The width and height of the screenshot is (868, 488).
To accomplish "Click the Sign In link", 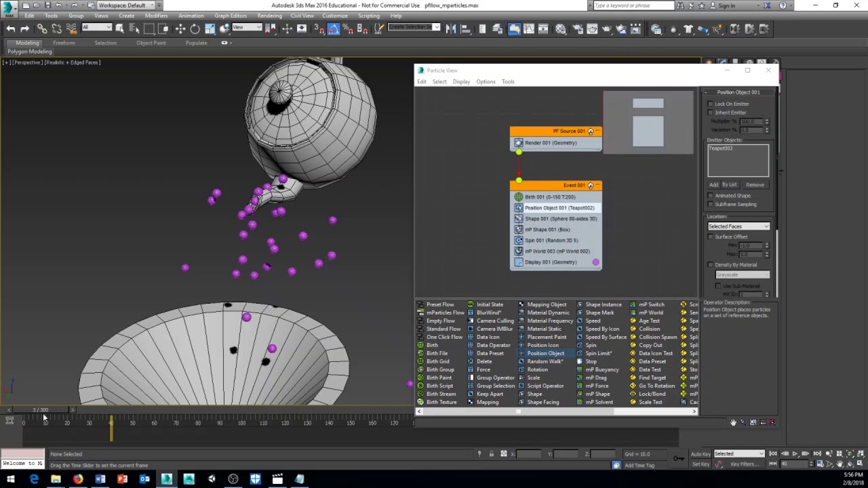I will [726, 5].
